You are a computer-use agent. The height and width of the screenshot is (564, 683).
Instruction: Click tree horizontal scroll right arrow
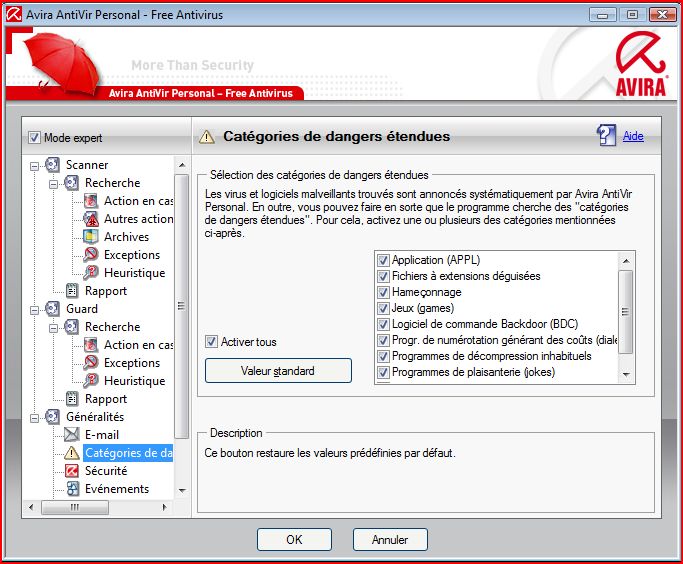pos(164,507)
